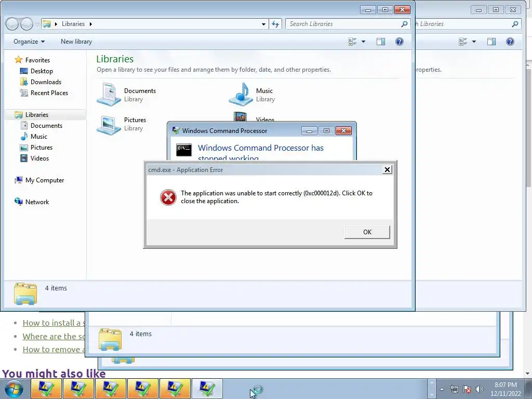532x399 pixels.
Task: Switch to the sixth taskbar window button
Action: point(207,389)
